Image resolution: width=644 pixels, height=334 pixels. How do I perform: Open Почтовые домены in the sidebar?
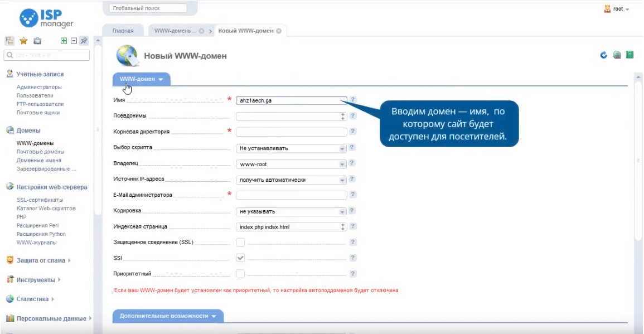(40, 152)
